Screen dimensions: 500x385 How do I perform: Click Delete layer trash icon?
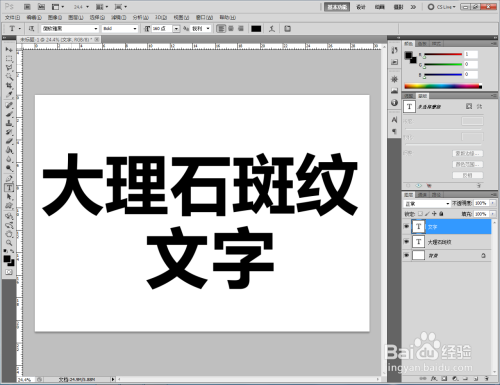(x=487, y=379)
